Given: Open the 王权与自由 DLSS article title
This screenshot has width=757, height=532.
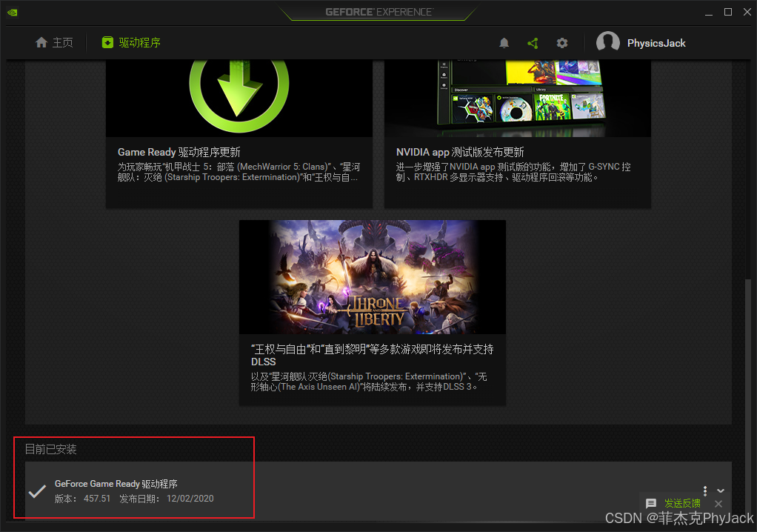Looking at the screenshot, I should point(373,356).
